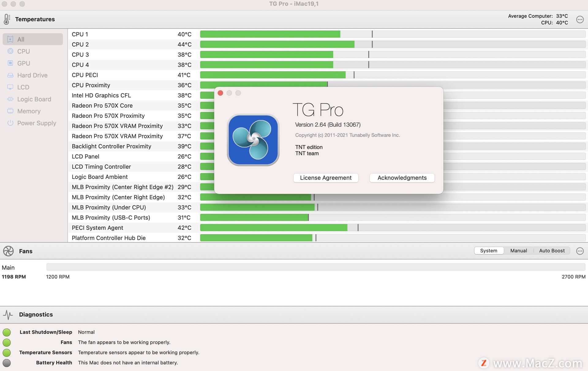Click the PECI System Agent temperature bar
The width and height of the screenshot is (588, 371).
393,228
